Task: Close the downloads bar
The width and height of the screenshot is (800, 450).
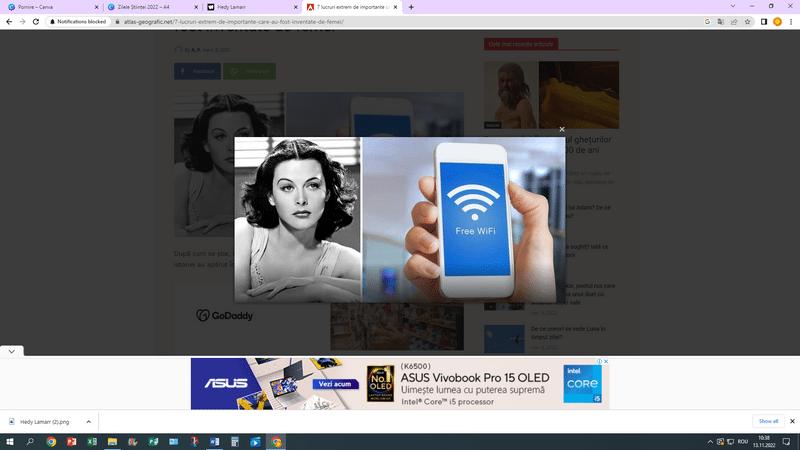Action: [x=792, y=421]
